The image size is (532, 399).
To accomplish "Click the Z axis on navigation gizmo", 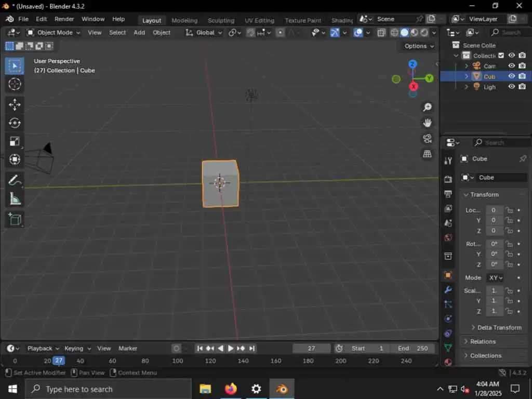I will pyautogui.click(x=413, y=64).
